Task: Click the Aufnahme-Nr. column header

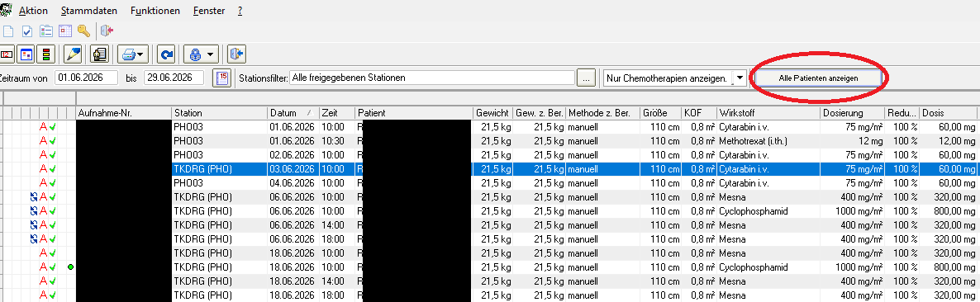Action: pos(124,113)
